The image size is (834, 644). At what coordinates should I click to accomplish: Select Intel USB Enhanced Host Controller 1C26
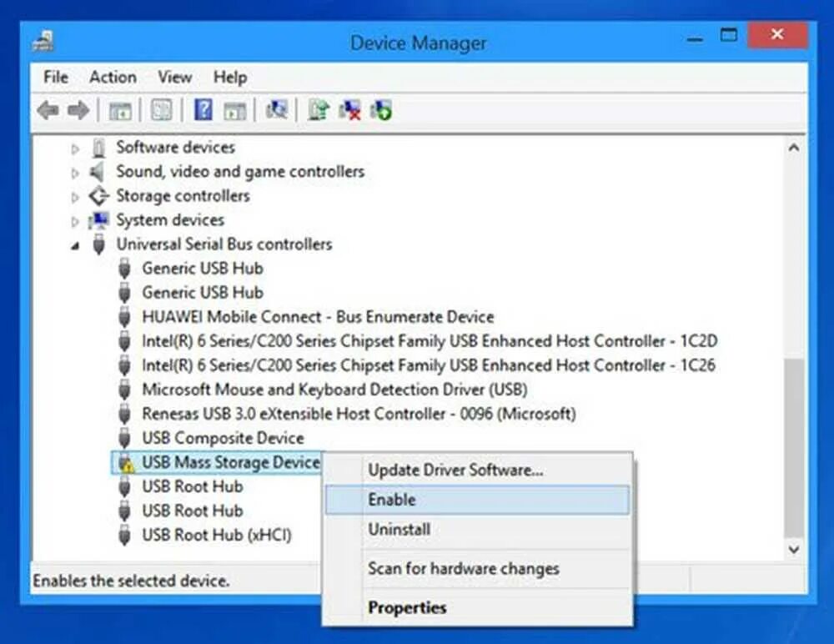point(429,365)
